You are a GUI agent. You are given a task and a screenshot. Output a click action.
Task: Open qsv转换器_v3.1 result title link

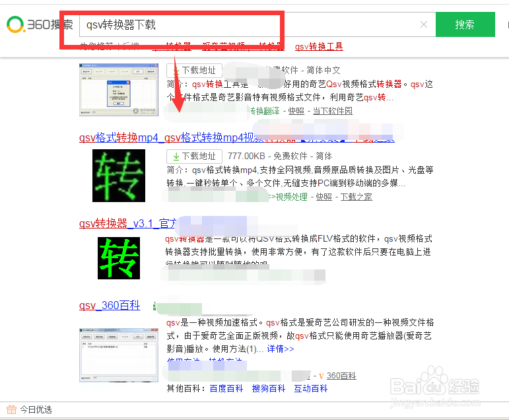[128, 223]
